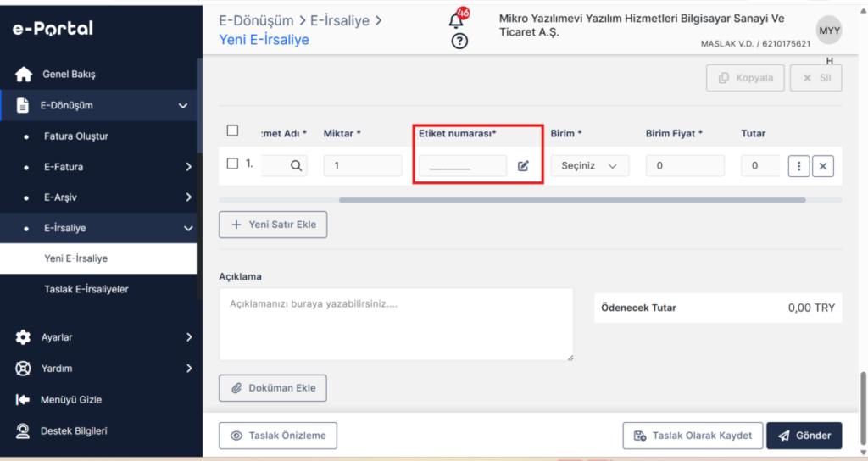Click the notification bell icon
Screen dimensions: 868x461
[x=455, y=21]
